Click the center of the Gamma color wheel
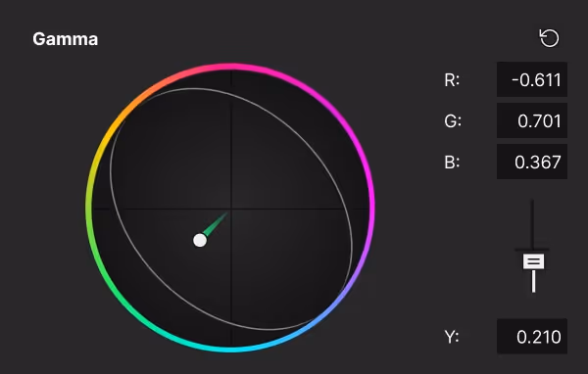The height and width of the screenshot is (374, 588). [x=230, y=209]
